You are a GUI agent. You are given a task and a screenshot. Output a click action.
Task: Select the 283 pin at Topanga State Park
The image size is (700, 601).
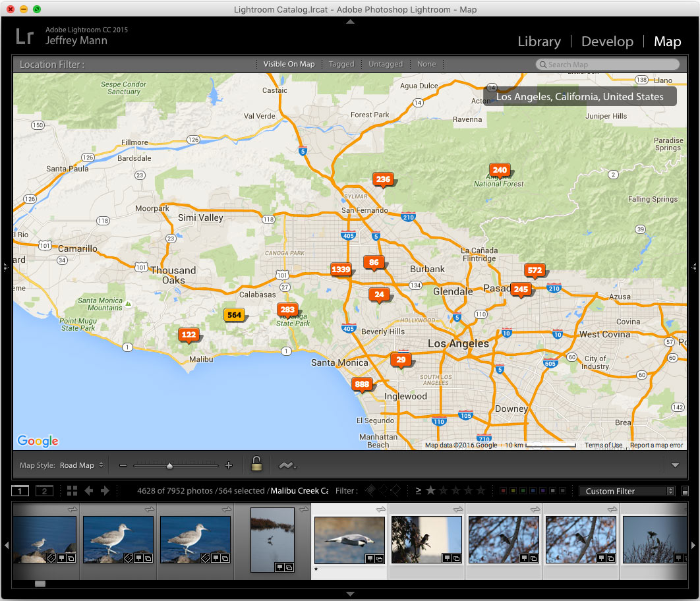[287, 310]
